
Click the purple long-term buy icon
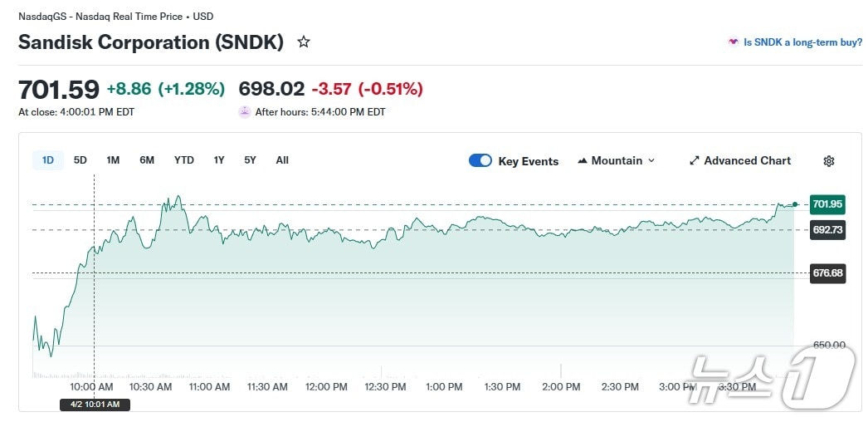[x=733, y=42]
